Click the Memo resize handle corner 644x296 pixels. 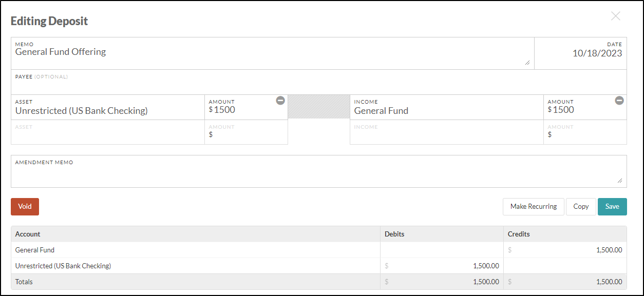coord(527,62)
